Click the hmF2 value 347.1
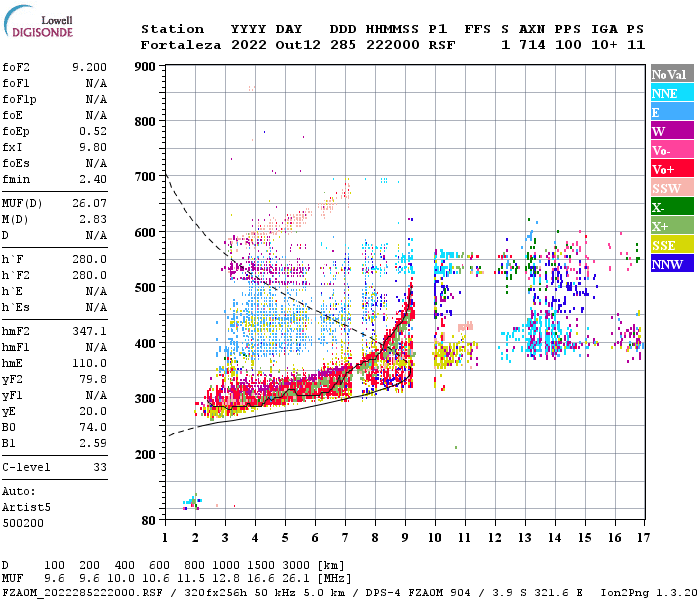This screenshot has width=700, height=600. click(89, 331)
